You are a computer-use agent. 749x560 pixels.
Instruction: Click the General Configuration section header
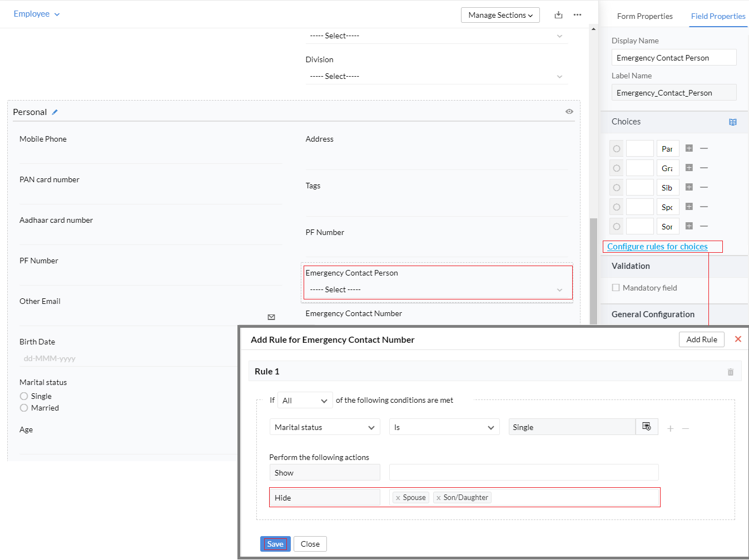click(x=674, y=314)
